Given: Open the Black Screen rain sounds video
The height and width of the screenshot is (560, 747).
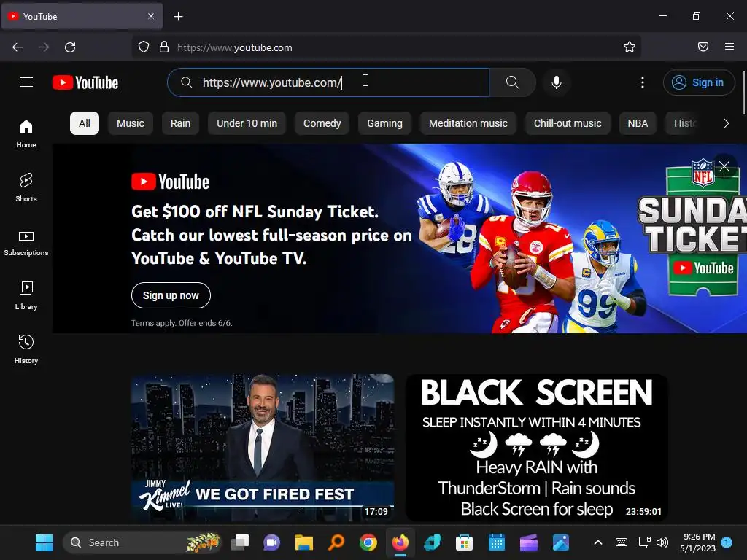Looking at the screenshot, I should (536, 448).
